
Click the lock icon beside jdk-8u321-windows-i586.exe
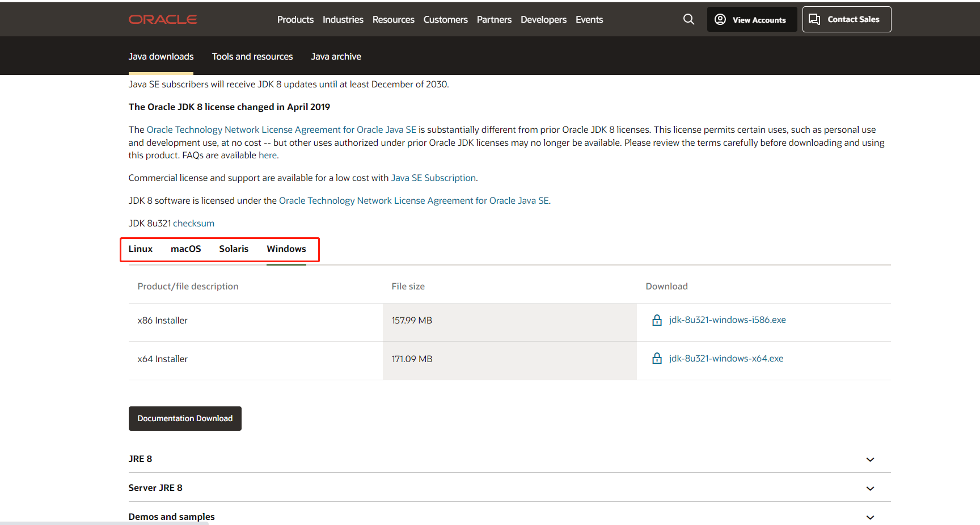pos(657,320)
